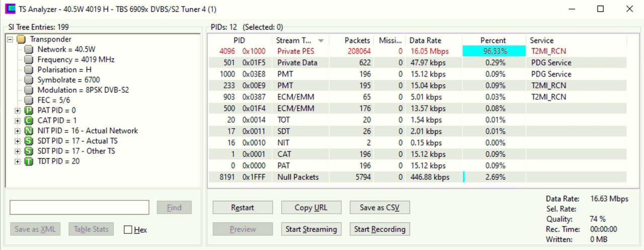Click the Symbolrate = 6700 tree entry
The image size is (644, 250).
pos(68,80)
